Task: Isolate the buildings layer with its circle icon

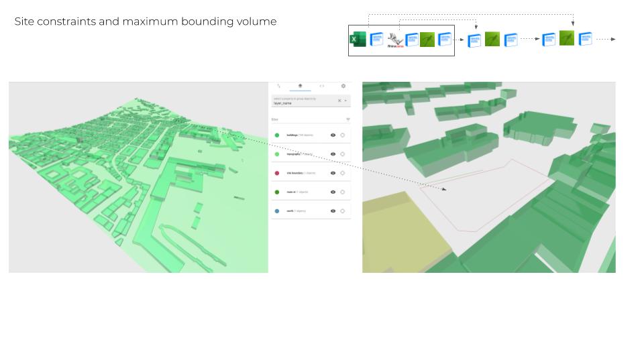Action: (x=343, y=135)
